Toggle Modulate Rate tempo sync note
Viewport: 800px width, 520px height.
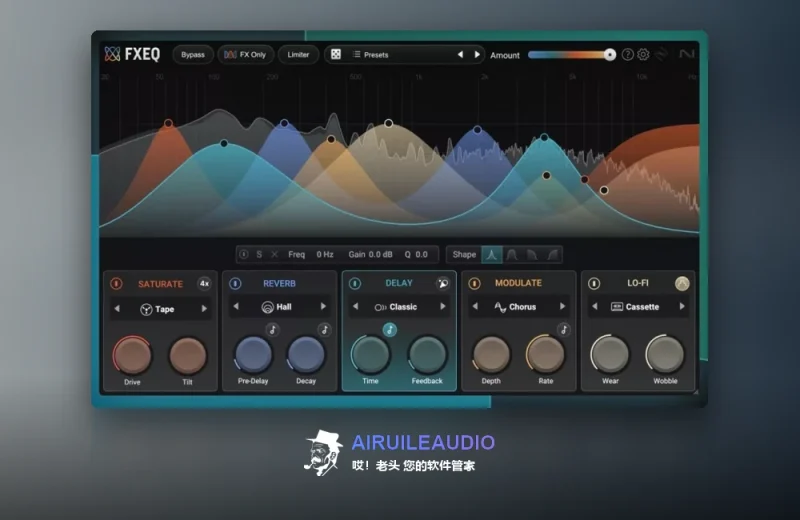pyautogui.click(x=564, y=330)
